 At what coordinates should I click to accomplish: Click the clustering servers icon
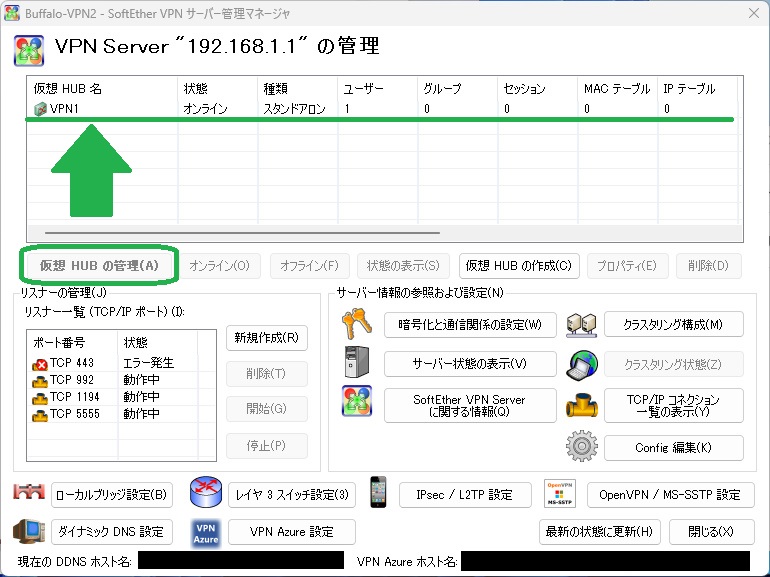pyautogui.click(x=581, y=325)
